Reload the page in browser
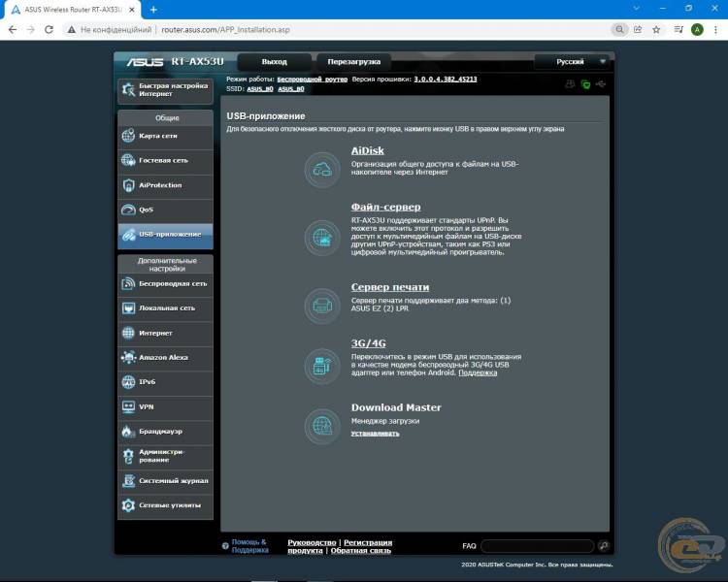The height and width of the screenshot is (582, 728). [x=49, y=30]
